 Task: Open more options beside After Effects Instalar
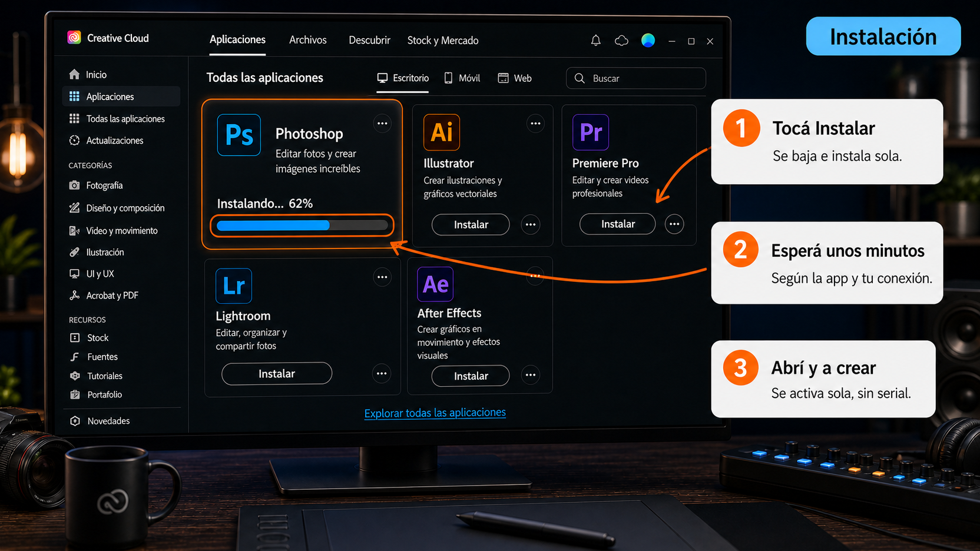(531, 375)
